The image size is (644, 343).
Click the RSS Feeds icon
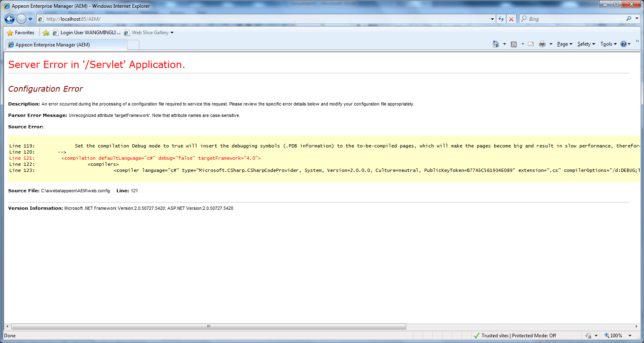click(514, 44)
